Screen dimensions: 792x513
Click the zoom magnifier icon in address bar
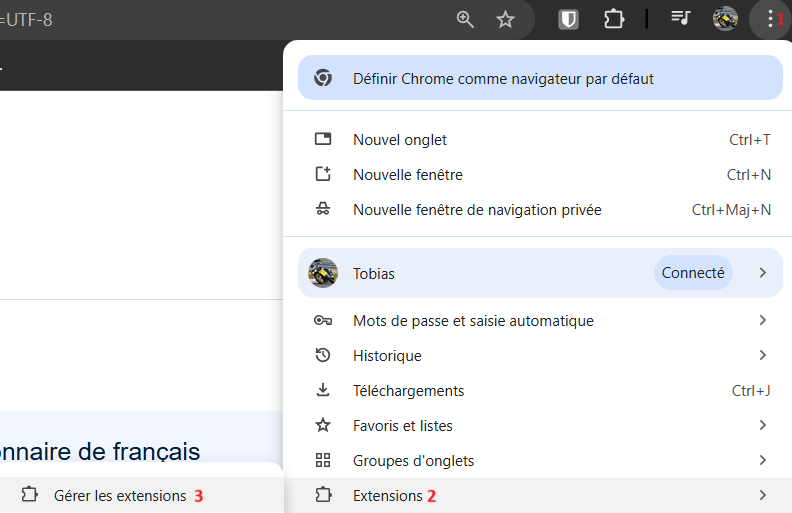pos(465,20)
